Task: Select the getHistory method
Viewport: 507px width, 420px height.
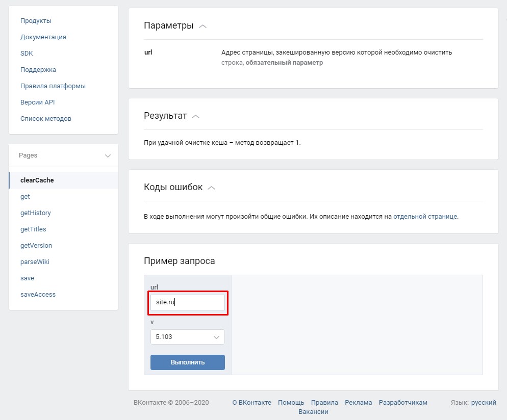Action: tap(36, 213)
